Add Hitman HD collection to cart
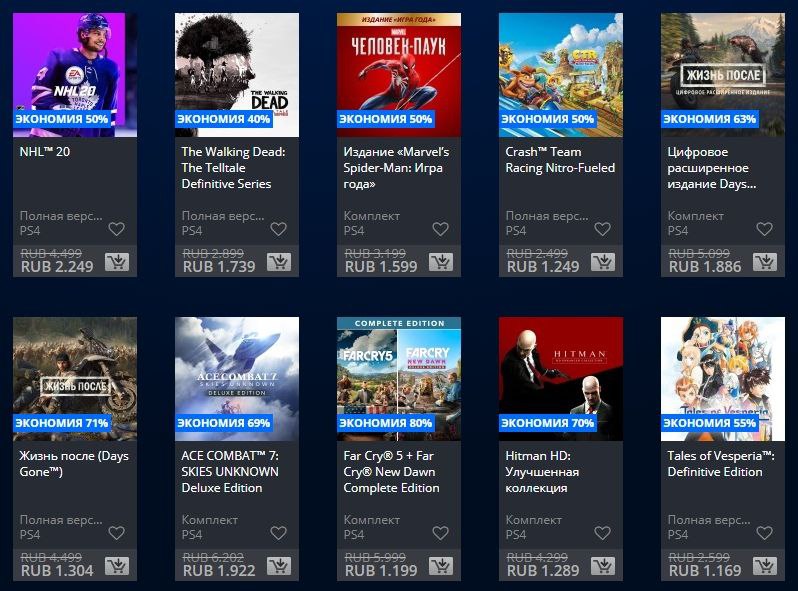The height and width of the screenshot is (591, 798). click(603, 566)
